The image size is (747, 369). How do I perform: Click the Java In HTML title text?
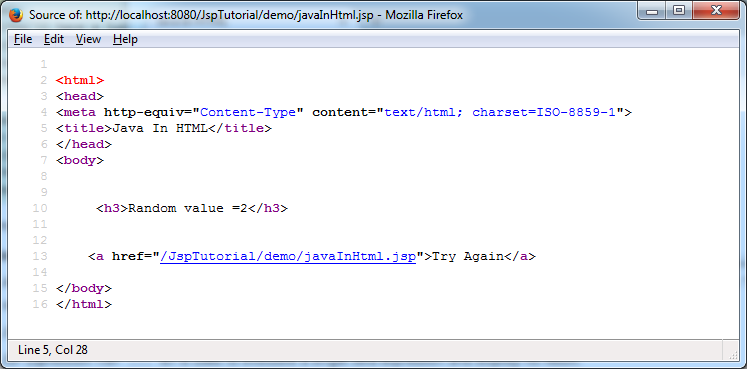[160, 129]
